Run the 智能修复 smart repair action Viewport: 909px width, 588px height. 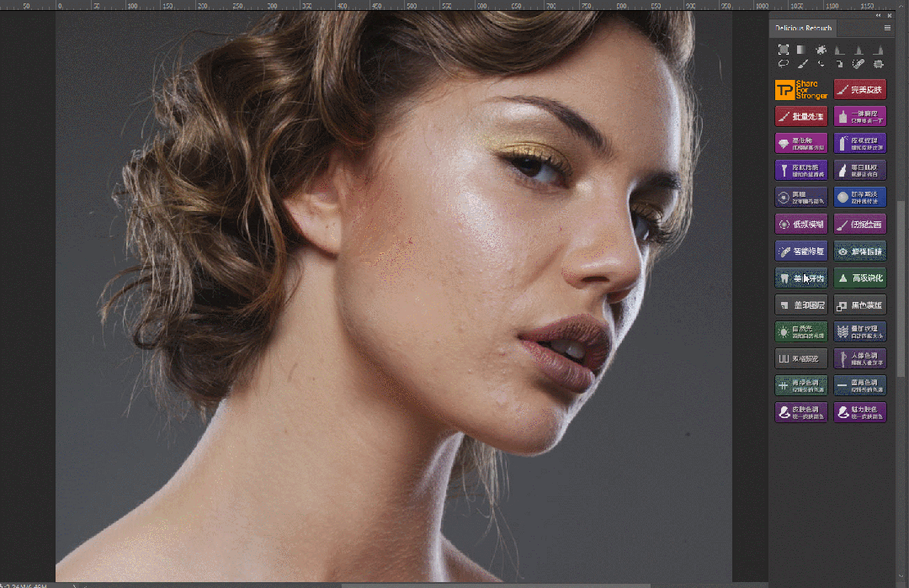tap(801, 252)
